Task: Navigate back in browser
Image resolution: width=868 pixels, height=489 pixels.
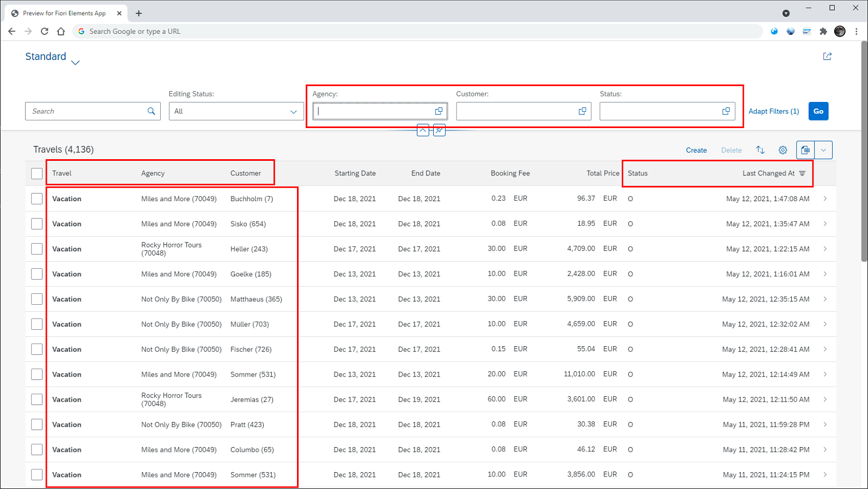Action: click(12, 31)
